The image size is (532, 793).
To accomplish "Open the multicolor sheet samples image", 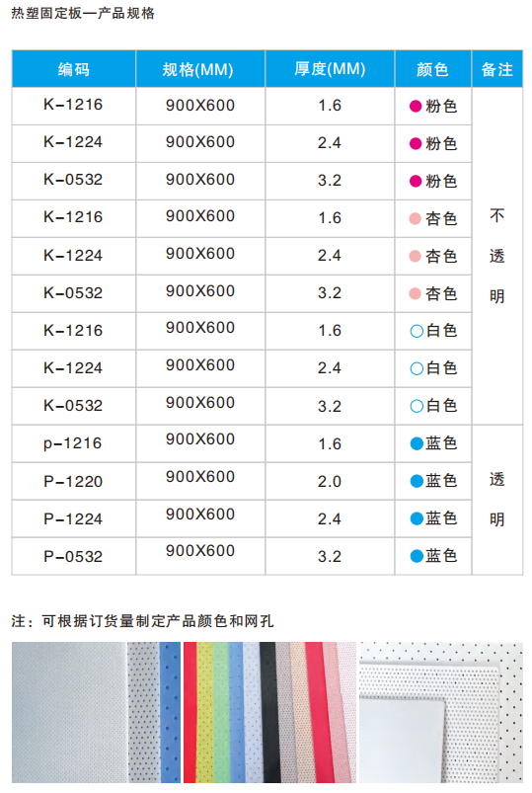I will click(269, 712).
